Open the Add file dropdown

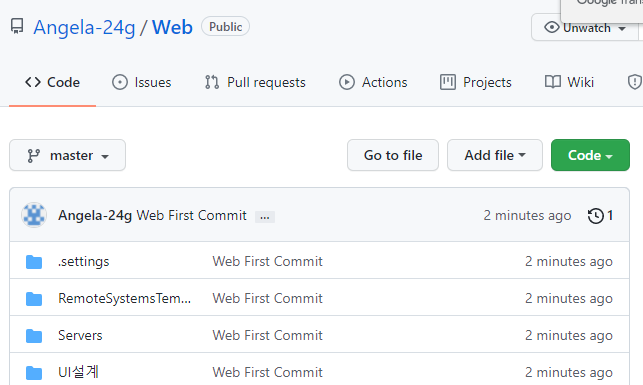(x=495, y=155)
